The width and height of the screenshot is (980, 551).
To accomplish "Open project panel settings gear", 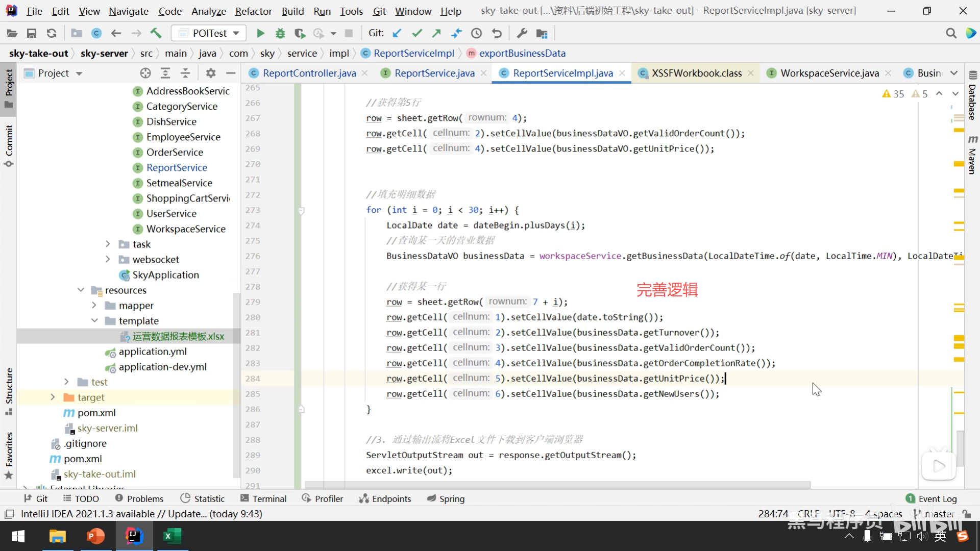I will click(210, 73).
